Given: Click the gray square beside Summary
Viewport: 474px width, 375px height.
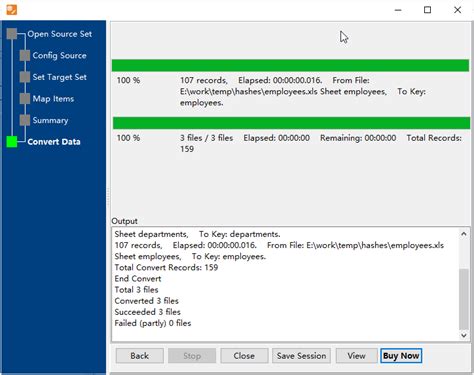Looking at the screenshot, I should (x=25, y=120).
